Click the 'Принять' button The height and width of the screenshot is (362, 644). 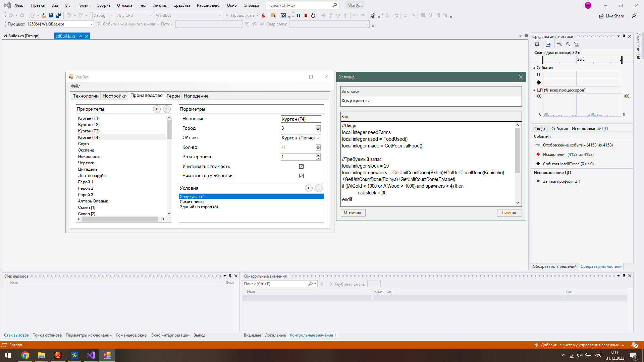point(509,213)
